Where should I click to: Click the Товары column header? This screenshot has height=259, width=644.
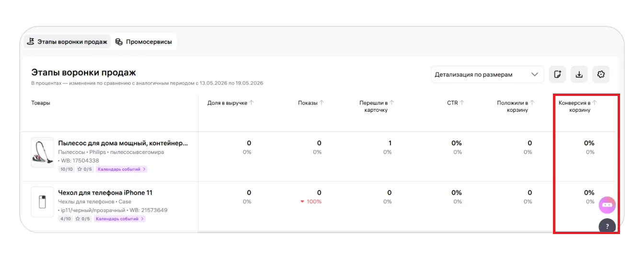click(41, 103)
